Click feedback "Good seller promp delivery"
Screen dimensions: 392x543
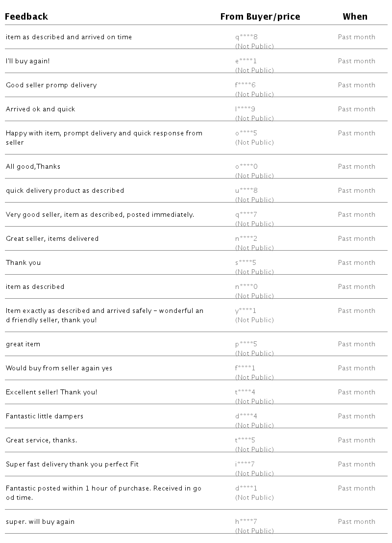(x=51, y=85)
